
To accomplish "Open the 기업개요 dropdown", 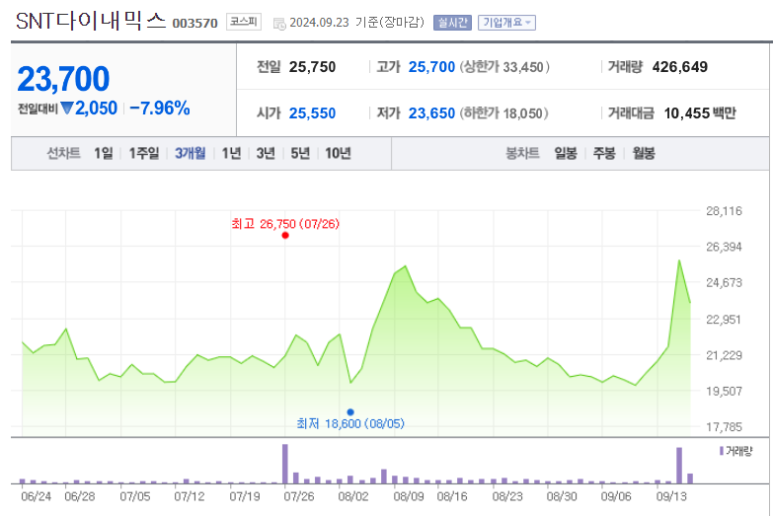I will [506, 23].
